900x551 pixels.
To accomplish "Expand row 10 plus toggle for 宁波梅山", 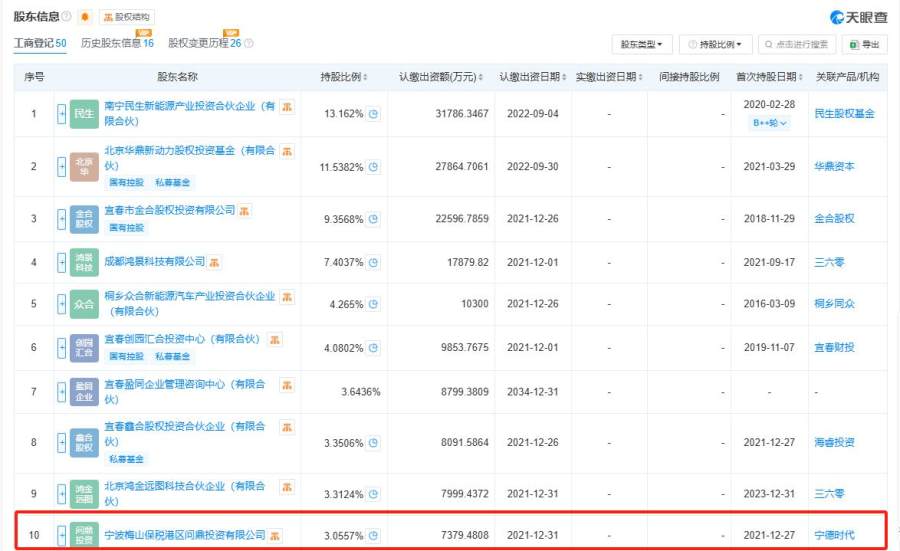I will pos(61,536).
